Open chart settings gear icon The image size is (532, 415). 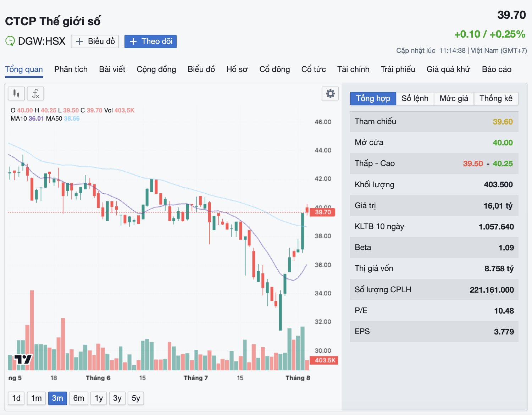point(330,94)
